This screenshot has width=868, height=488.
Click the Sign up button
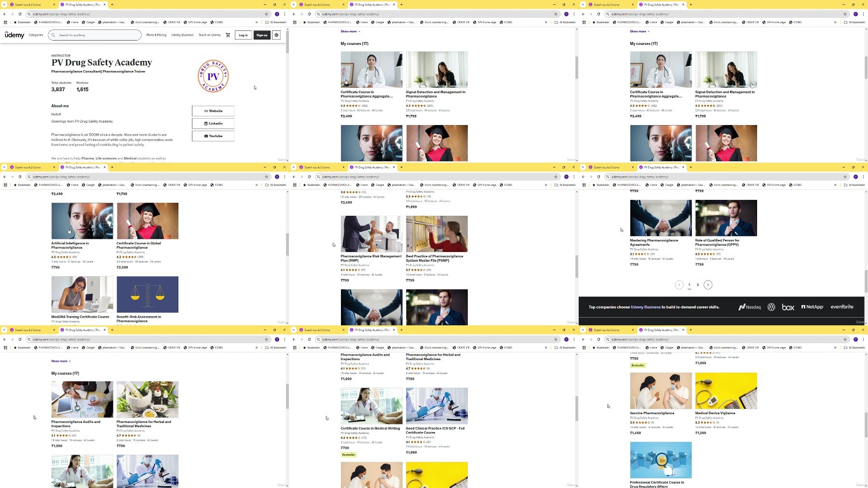click(x=262, y=35)
